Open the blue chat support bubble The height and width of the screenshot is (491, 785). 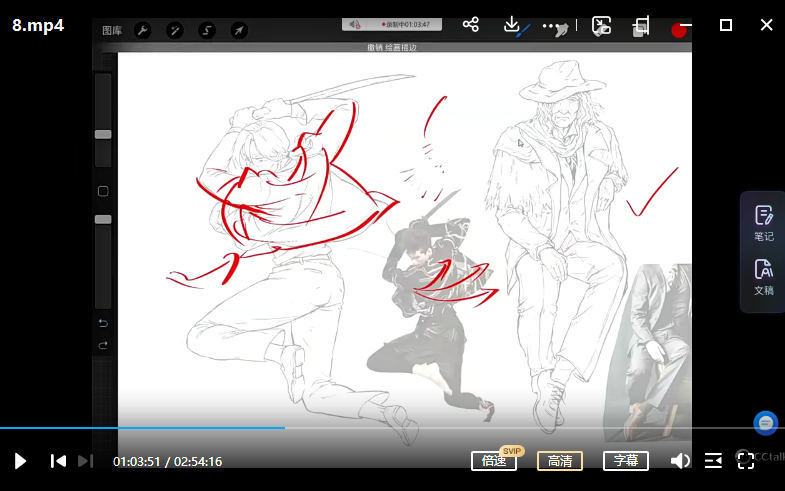coord(765,423)
